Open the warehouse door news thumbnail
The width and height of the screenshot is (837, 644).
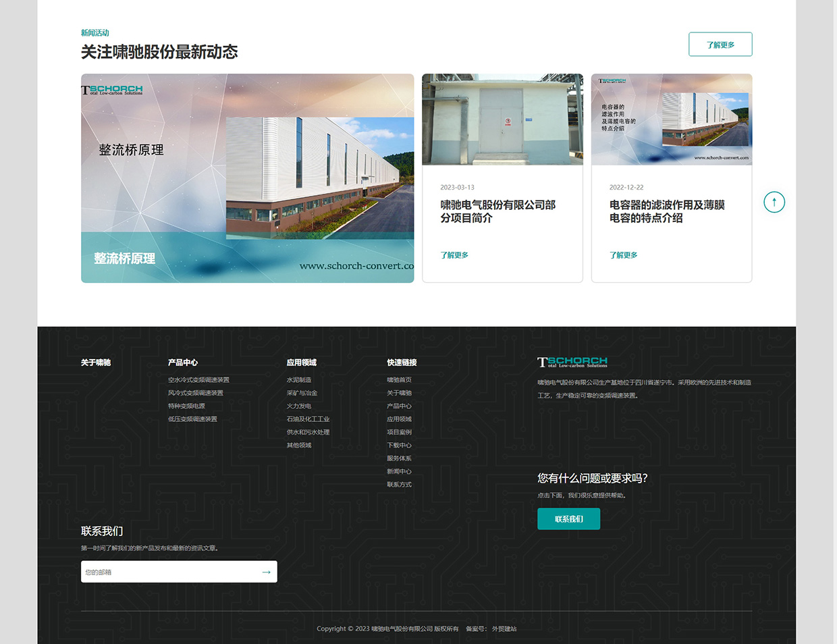coord(502,119)
